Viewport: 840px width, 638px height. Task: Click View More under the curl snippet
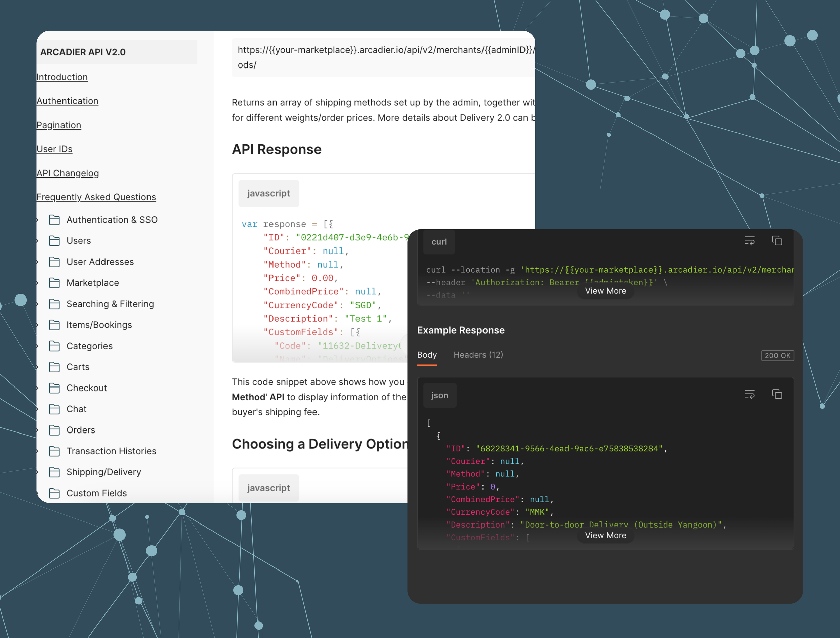coord(605,291)
